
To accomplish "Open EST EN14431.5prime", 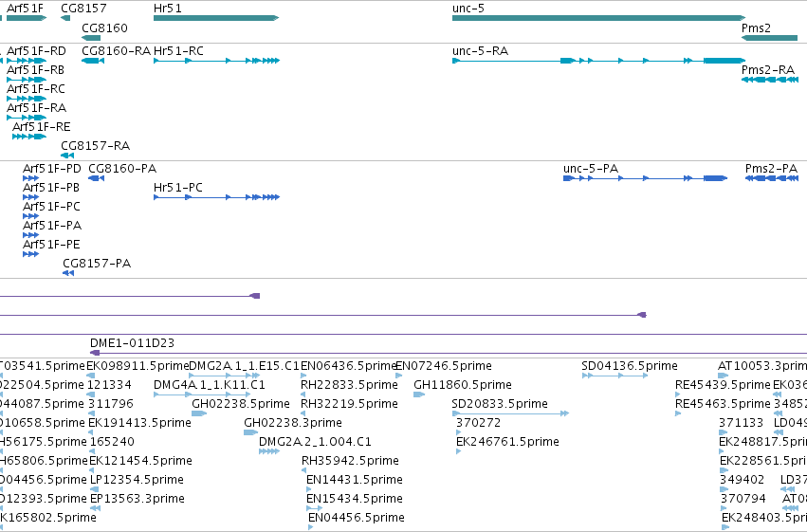I will pyautogui.click(x=354, y=480).
